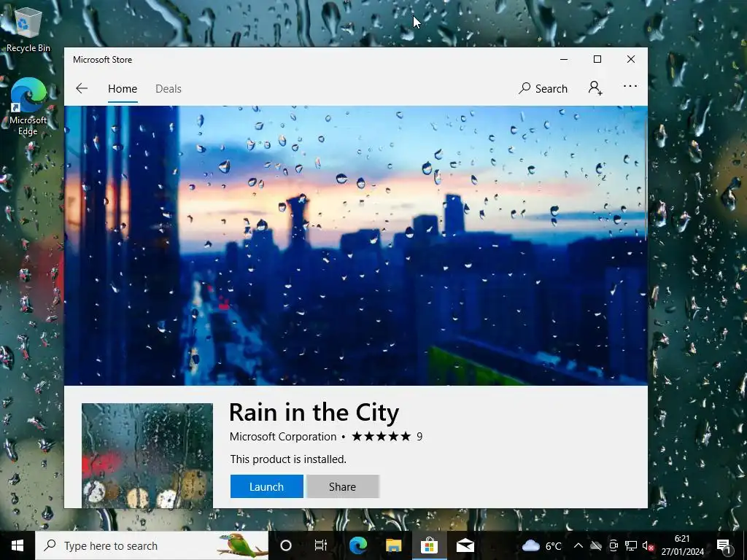Share the Rain in the City product
Viewport: 747px width, 560px height.
[343, 486]
